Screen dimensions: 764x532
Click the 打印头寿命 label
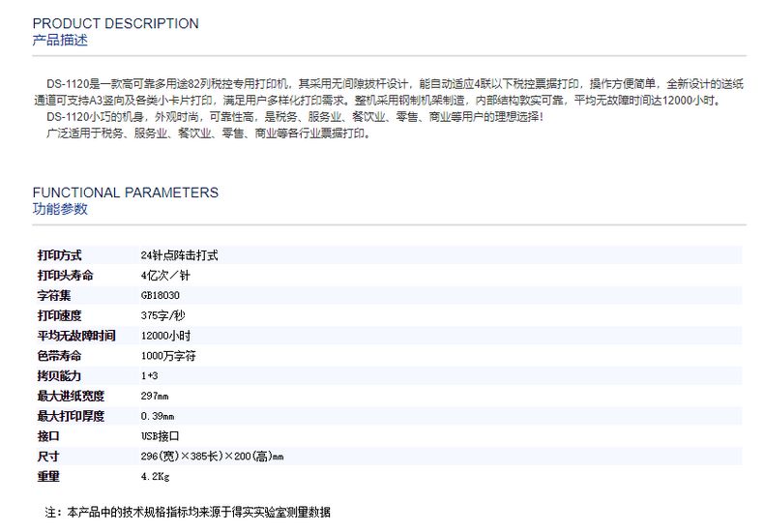click(x=65, y=276)
